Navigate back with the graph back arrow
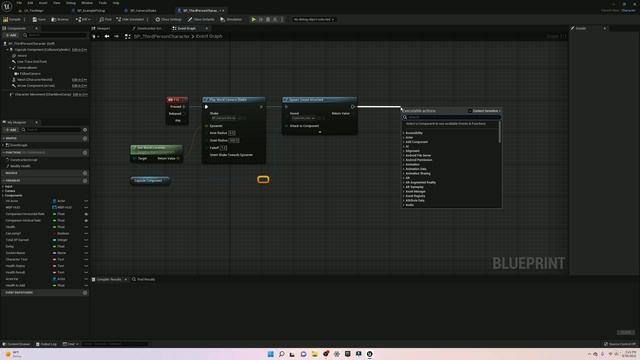This screenshot has height=360, width=640. coord(107,36)
